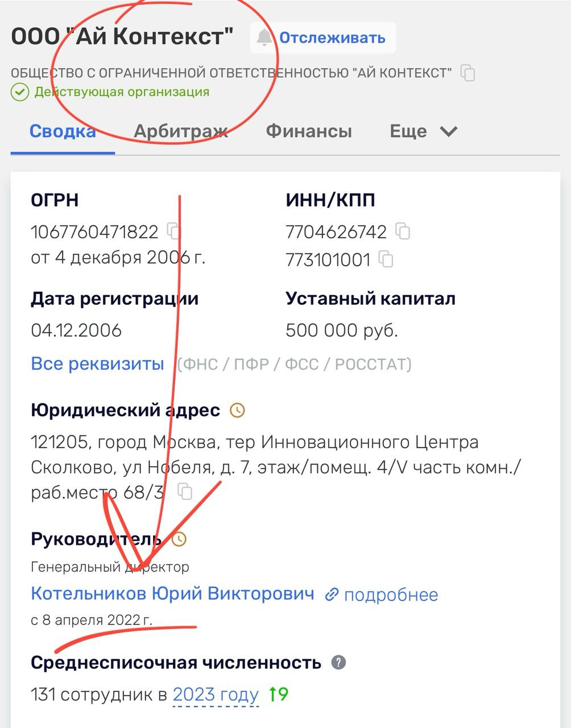Open Котельников Юрий Викторович profile link

[x=172, y=594]
